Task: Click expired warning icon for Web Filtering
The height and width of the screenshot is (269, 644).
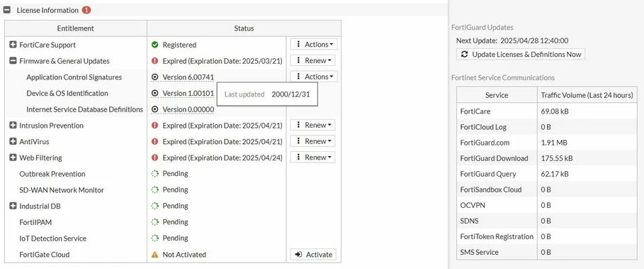Action: 154,158
